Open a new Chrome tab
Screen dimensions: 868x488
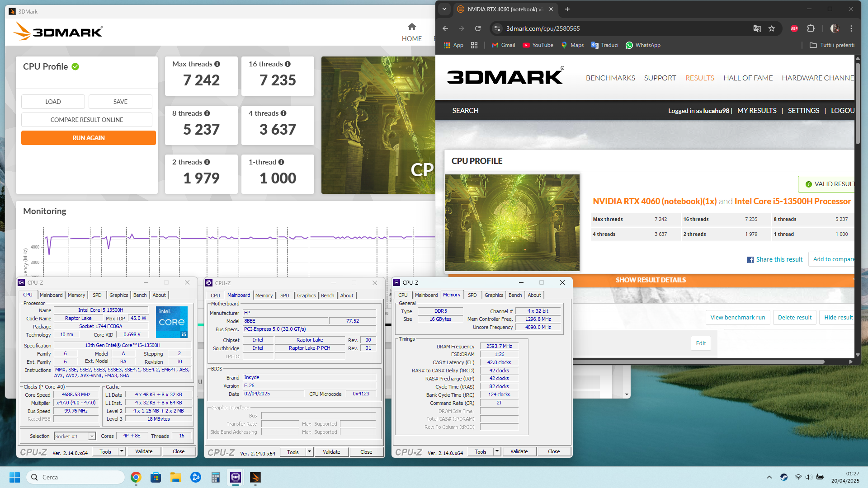567,9
